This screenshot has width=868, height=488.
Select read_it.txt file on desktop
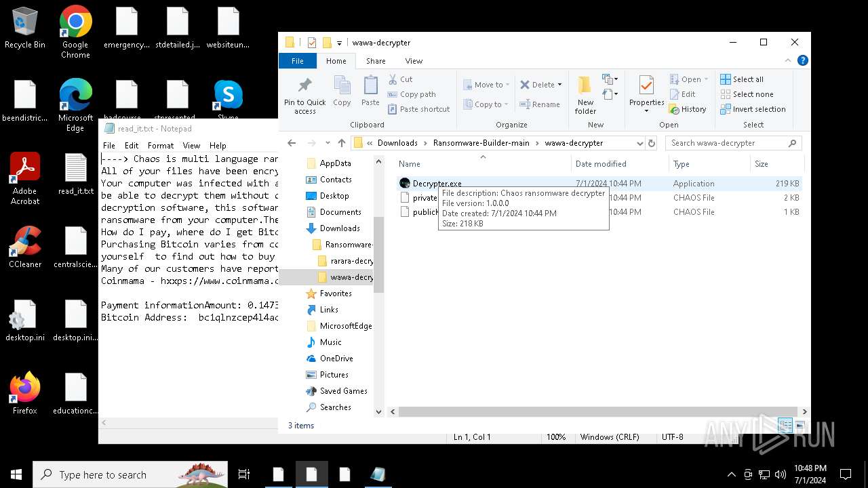point(75,174)
